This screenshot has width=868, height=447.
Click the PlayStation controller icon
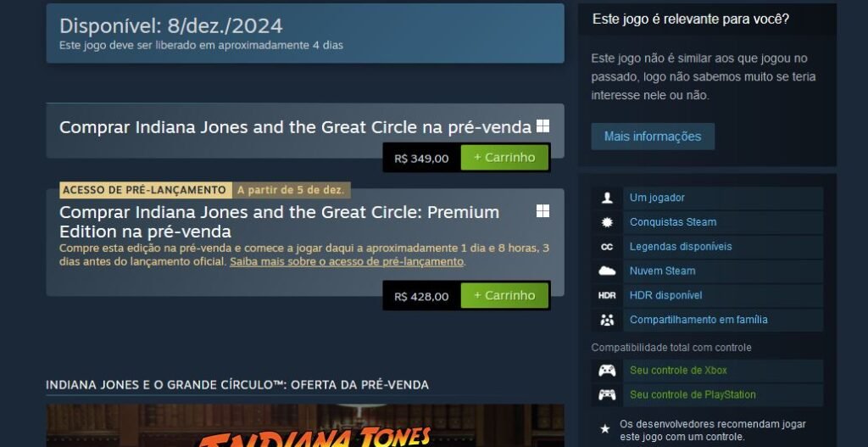pos(607,394)
